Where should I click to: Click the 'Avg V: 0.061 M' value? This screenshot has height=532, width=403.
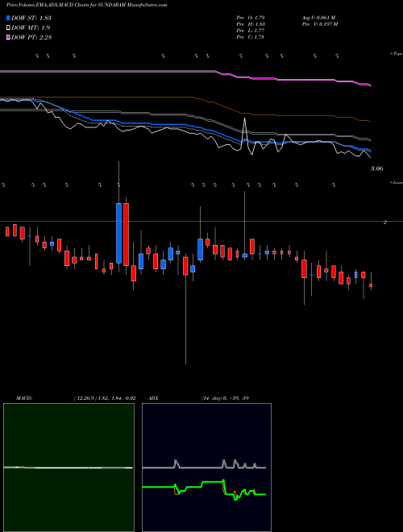click(x=318, y=18)
